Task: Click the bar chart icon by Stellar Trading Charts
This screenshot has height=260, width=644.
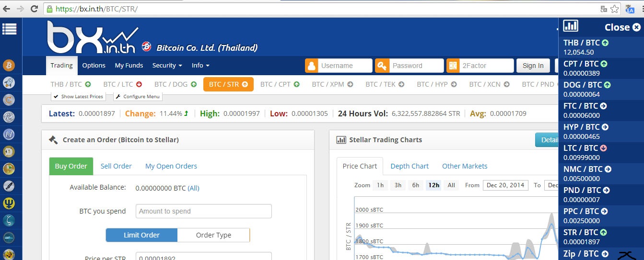Action: pos(341,140)
